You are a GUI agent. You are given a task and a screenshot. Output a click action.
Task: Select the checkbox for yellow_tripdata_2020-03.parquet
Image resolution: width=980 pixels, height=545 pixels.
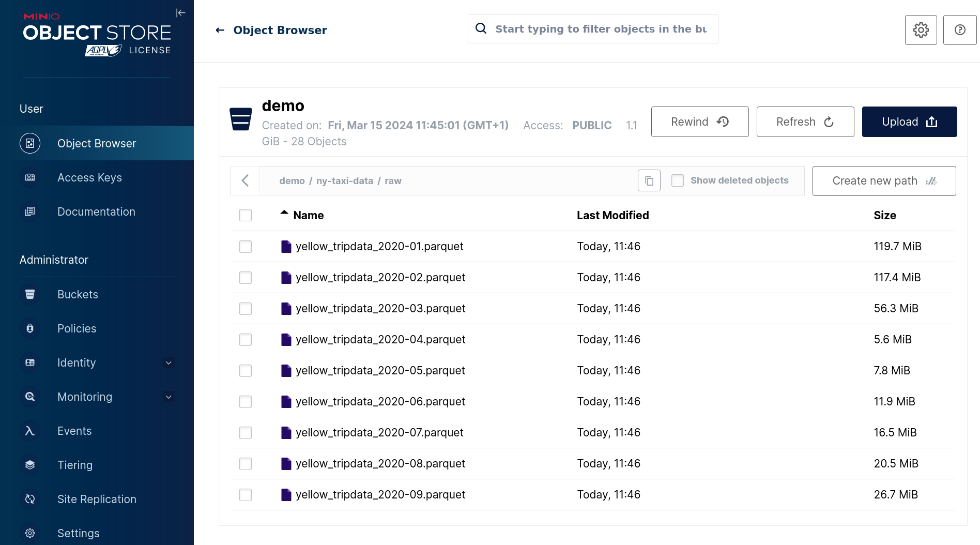point(246,309)
